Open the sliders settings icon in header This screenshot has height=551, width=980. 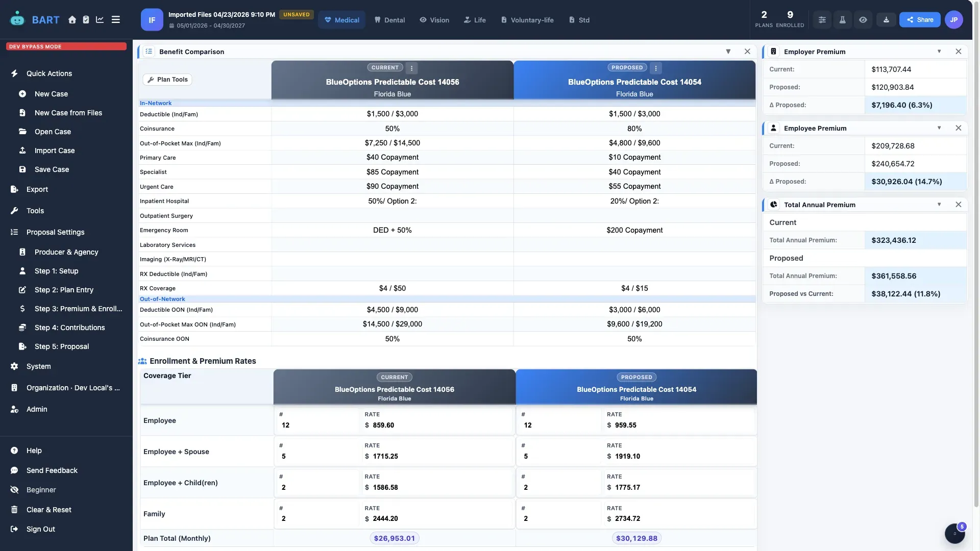point(822,20)
